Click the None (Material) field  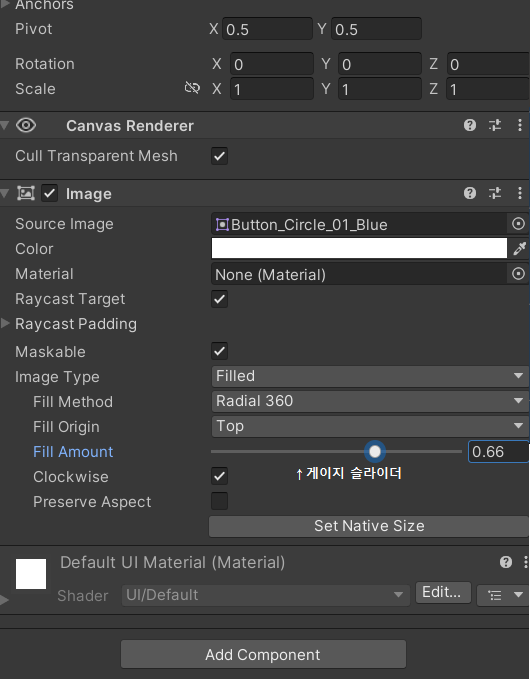tap(359, 274)
